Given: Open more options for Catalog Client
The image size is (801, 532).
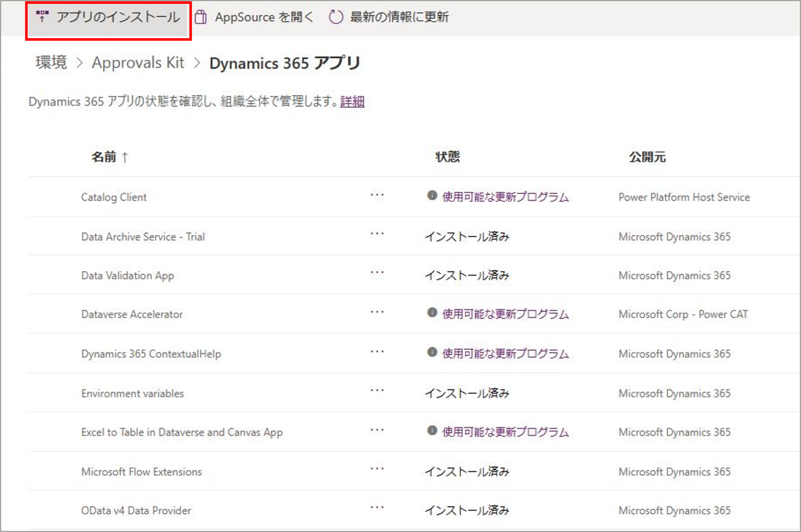Looking at the screenshot, I should [x=377, y=195].
